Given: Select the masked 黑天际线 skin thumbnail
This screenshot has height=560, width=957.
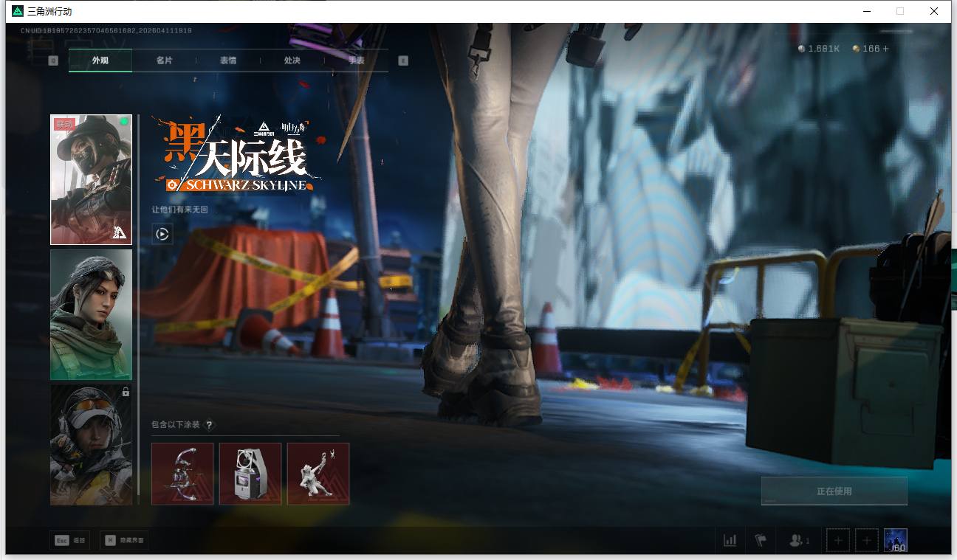Looking at the screenshot, I should pyautogui.click(x=91, y=179).
